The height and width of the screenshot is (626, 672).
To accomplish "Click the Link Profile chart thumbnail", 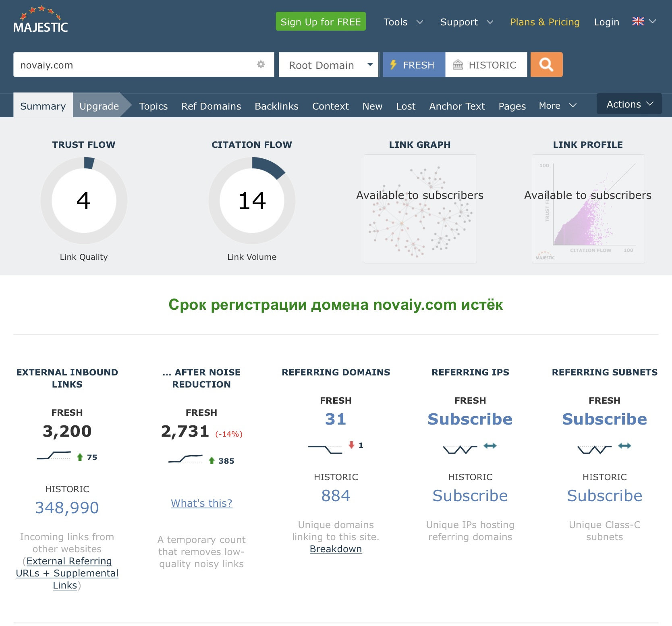I will 588,209.
